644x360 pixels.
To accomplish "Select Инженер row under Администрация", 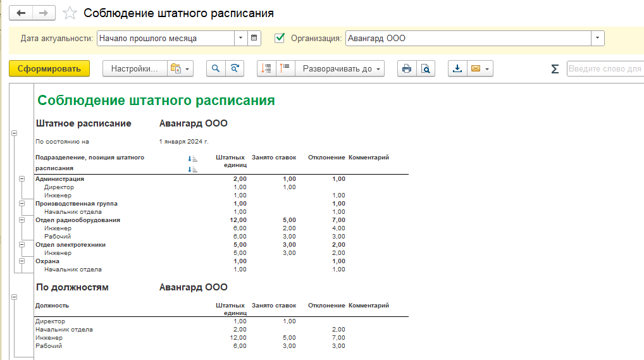I will (x=58, y=196).
